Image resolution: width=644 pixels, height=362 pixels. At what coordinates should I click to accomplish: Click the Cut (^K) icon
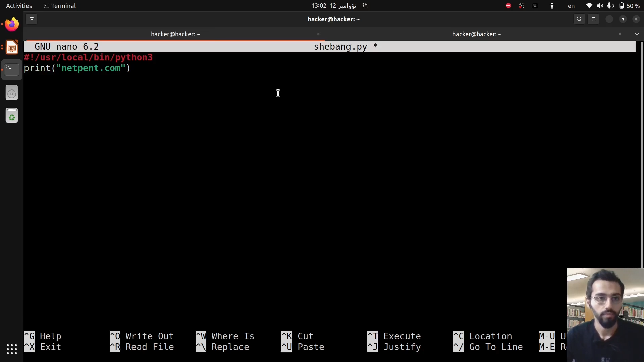pos(287,336)
